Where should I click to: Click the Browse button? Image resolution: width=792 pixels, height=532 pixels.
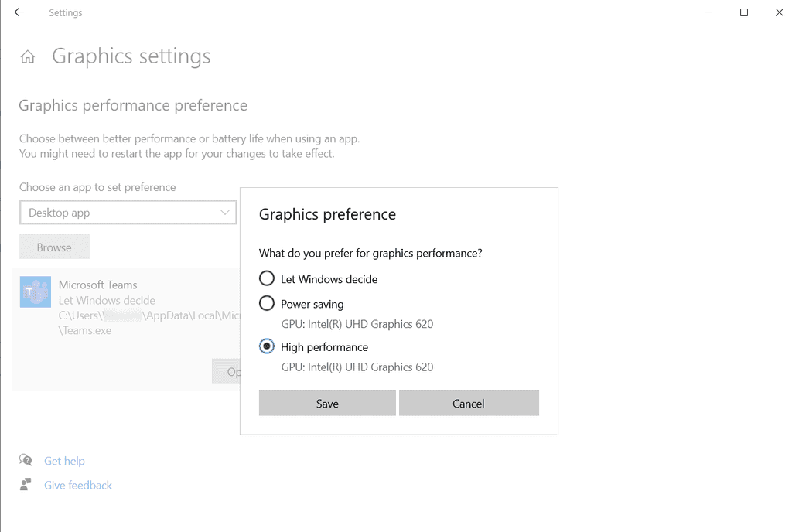click(x=54, y=246)
